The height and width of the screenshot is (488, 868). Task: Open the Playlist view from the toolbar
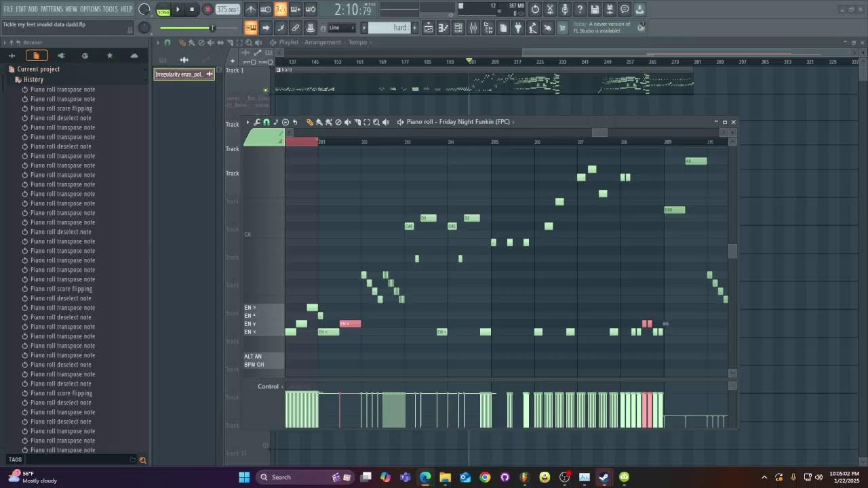click(x=429, y=28)
